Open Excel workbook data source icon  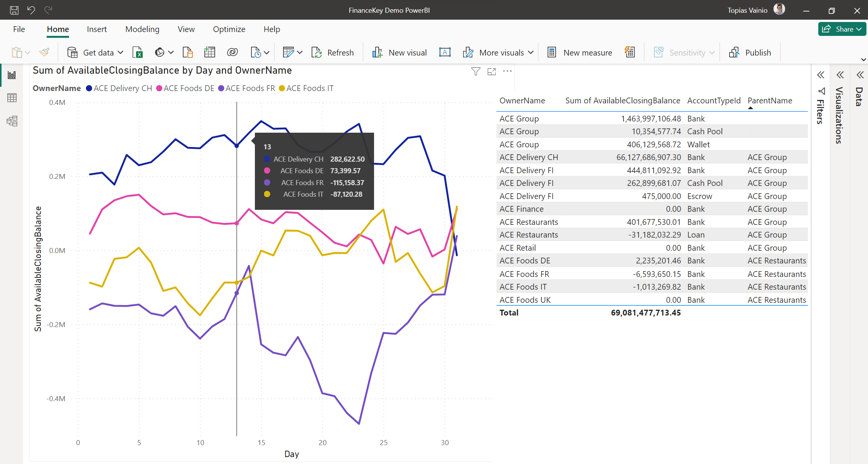click(138, 52)
